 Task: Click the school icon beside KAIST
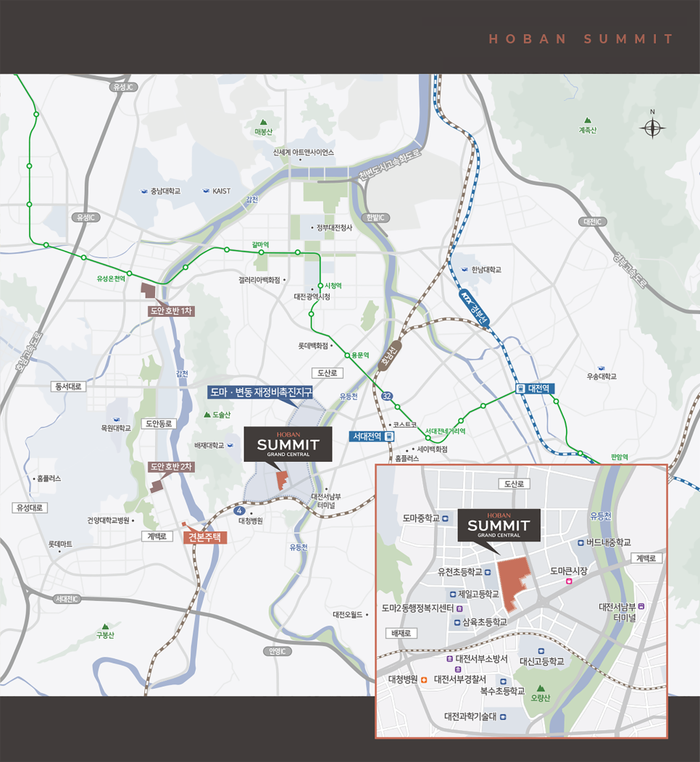[206, 191]
